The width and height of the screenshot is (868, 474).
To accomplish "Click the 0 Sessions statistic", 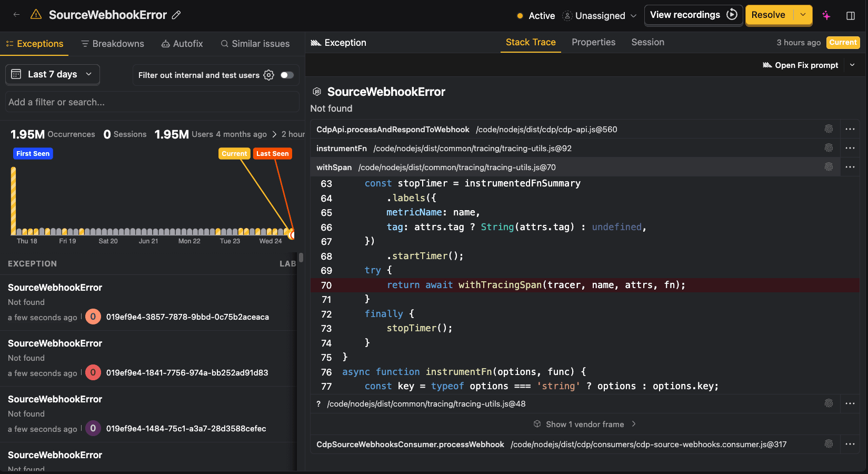I will 125,134.
